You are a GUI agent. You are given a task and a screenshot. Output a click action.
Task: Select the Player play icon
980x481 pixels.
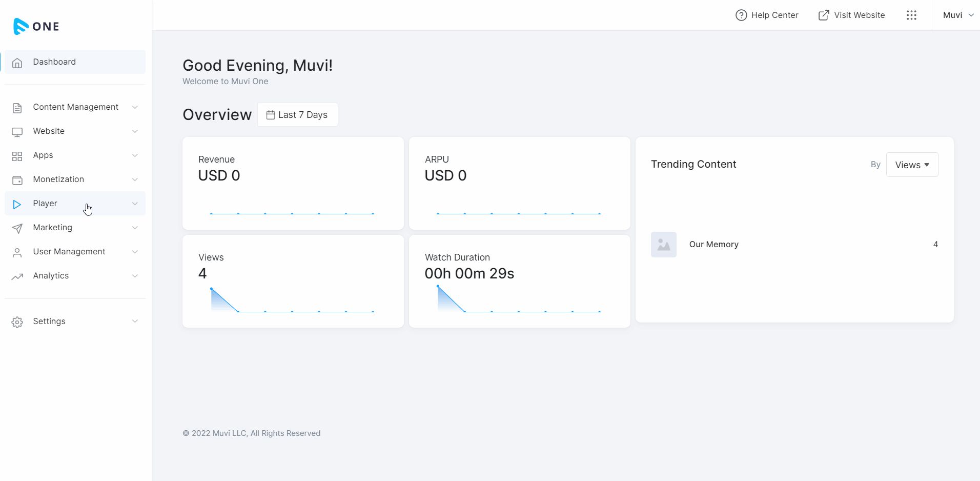[x=17, y=204]
